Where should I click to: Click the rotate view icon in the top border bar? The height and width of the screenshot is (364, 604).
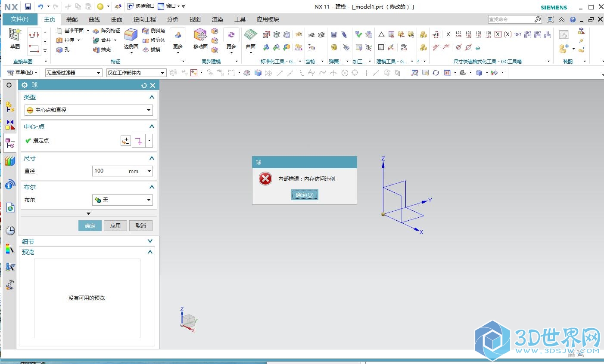pyautogui.click(x=436, y=73)
